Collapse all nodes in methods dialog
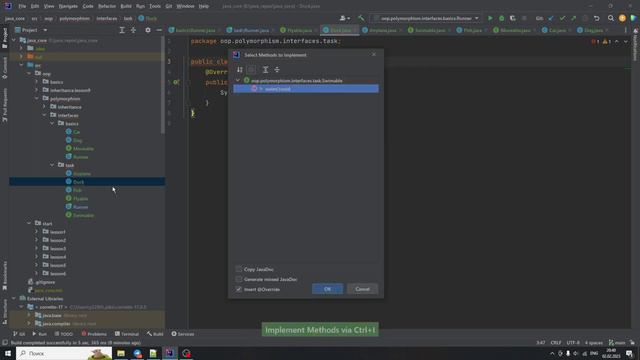This screenshot has width=640, height=360. pos(277,70)
